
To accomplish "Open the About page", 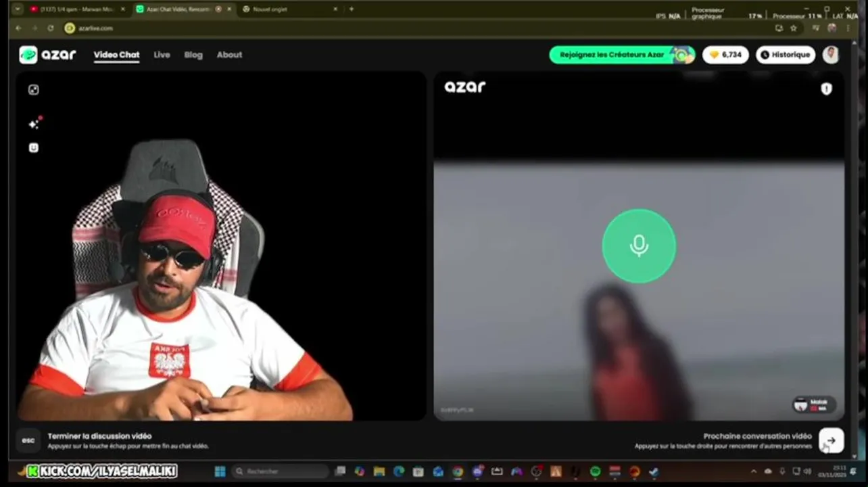I will click(x=229, y=55).
